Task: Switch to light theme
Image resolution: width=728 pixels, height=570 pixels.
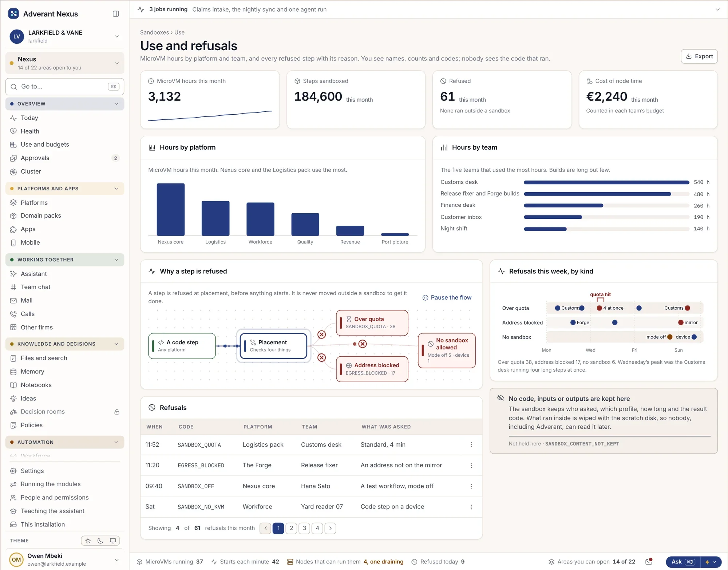Action: (x=88, y=541)
